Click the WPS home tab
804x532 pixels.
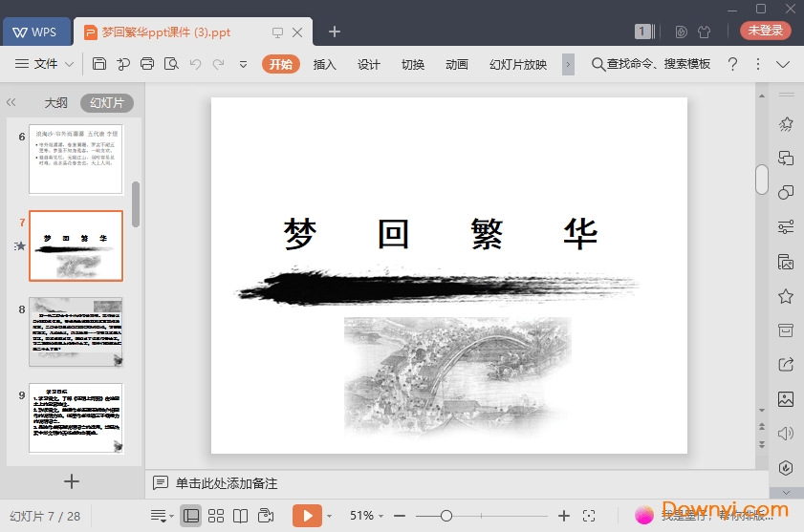tap(36, 32)
